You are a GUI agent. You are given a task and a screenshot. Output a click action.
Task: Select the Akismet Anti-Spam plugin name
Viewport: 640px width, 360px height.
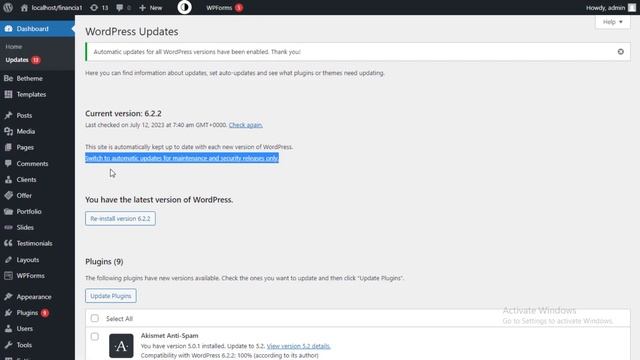click(x=169, y=336)
